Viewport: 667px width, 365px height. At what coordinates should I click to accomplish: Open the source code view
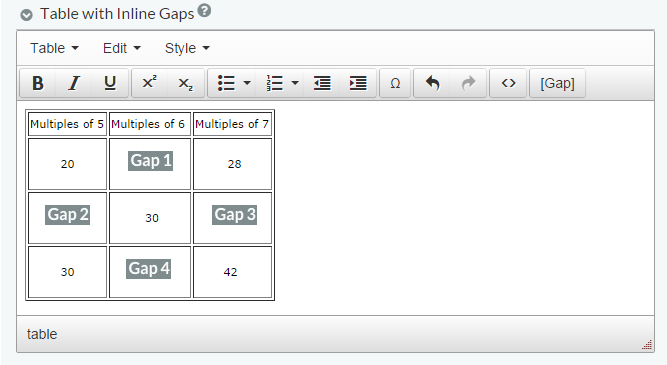508,83
